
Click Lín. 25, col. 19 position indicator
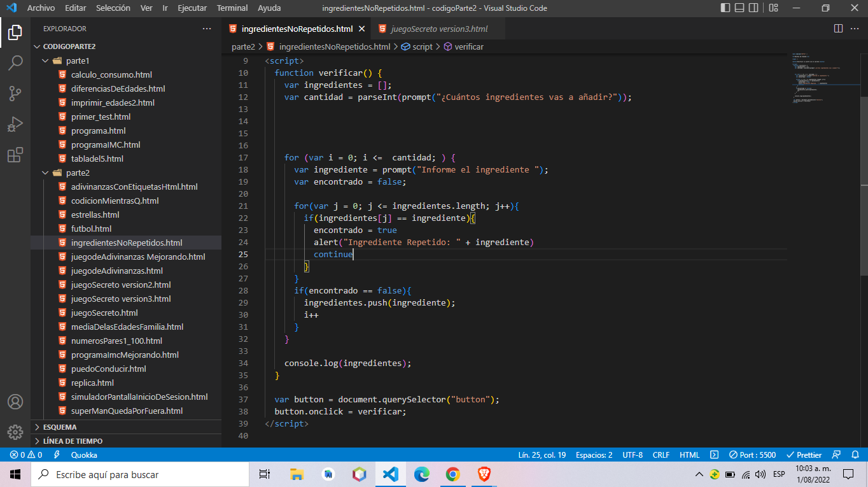pos(542,455)
